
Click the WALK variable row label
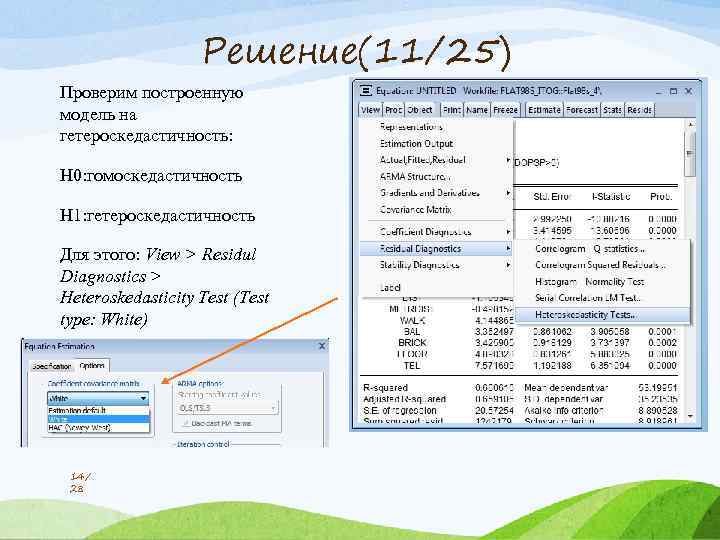412,320
